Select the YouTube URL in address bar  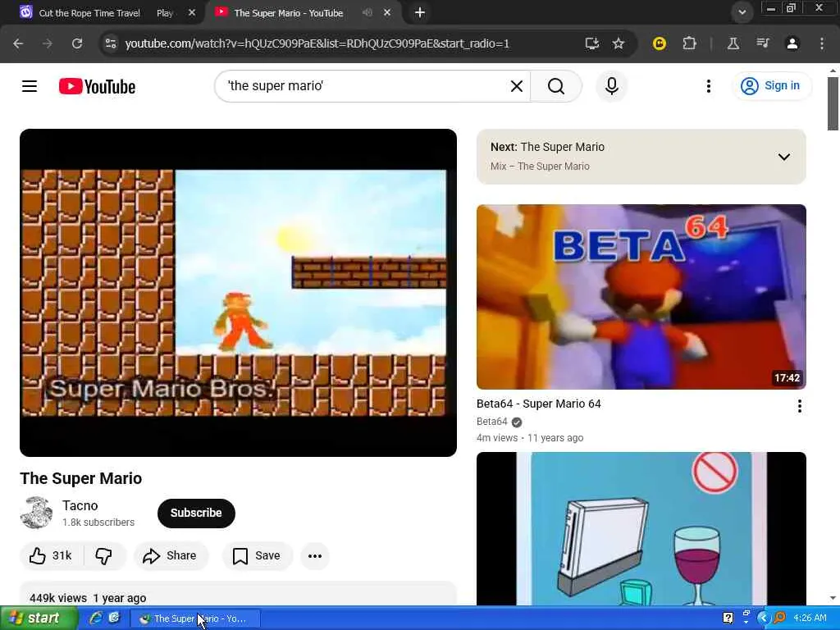coord(317,43)
